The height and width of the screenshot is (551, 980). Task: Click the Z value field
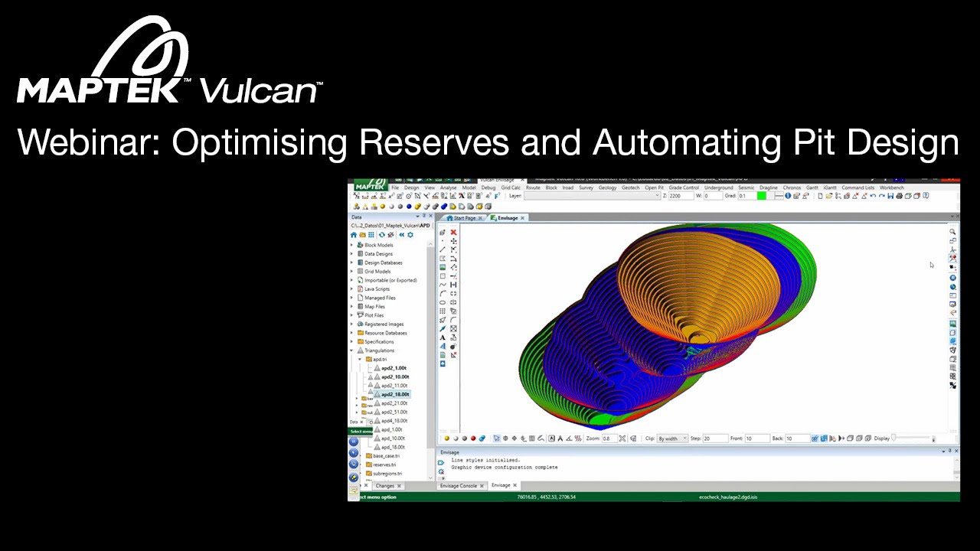pyautogui.click(x=681, y=196)
